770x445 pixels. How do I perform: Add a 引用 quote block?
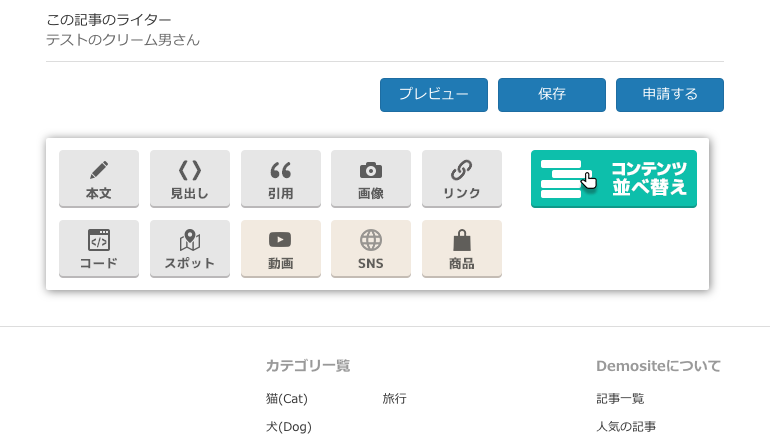tap(280, 179)
